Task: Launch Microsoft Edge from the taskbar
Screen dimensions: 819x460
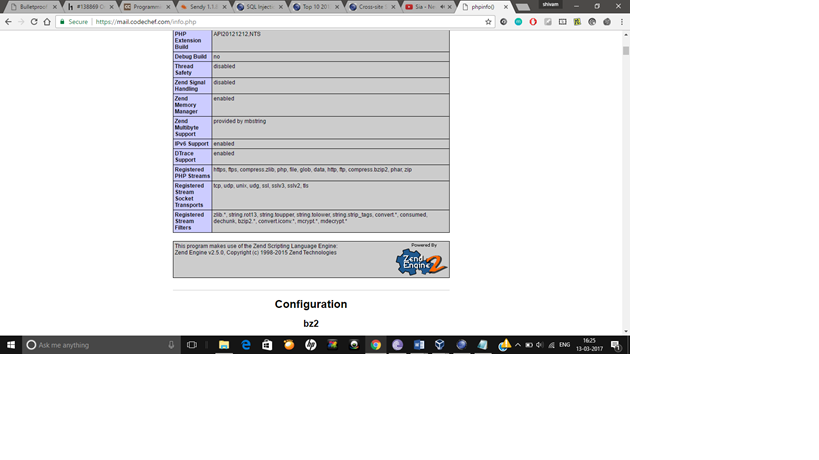Action: click(x=245, y=345)
